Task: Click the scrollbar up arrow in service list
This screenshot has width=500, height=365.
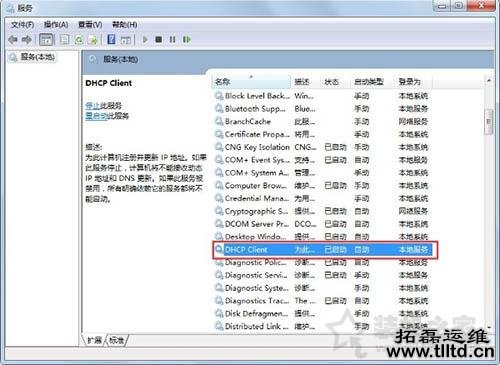Action: (489, 81)
